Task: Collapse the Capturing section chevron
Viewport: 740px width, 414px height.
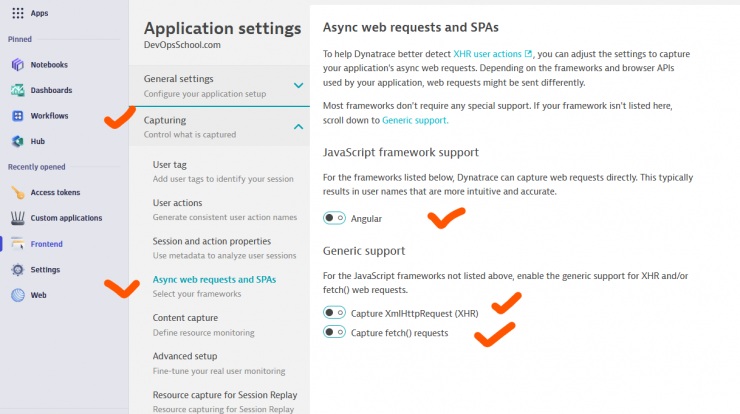Action: pos(298,127)
